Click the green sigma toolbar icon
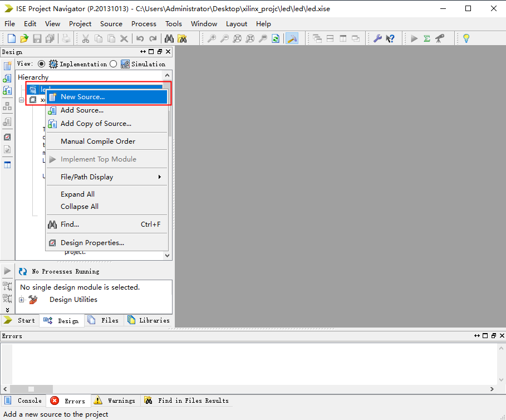Viewport: 506px width, 420px height. tap(427, 38)
